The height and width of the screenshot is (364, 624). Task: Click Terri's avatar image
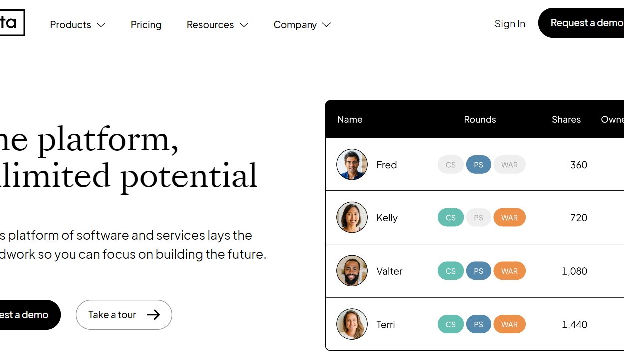pyautogui.click(x=352, y=324)
